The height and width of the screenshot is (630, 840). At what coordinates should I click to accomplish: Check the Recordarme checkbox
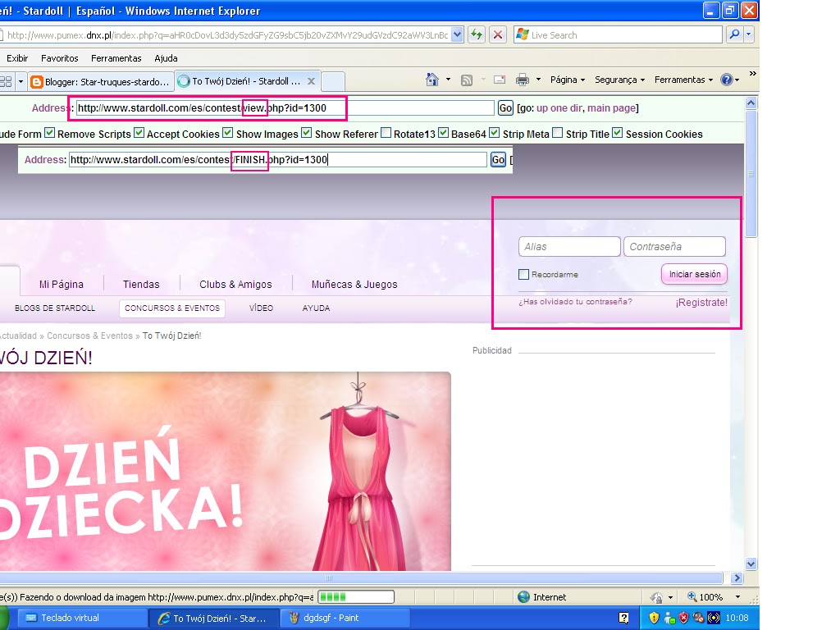(x=524, y=274)
